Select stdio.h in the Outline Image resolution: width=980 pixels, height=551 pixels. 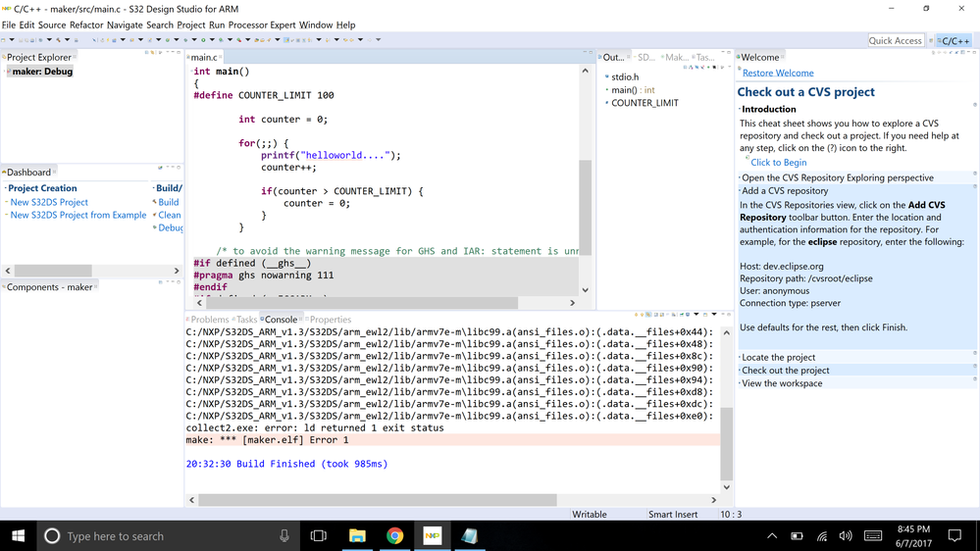pos(625,76)
